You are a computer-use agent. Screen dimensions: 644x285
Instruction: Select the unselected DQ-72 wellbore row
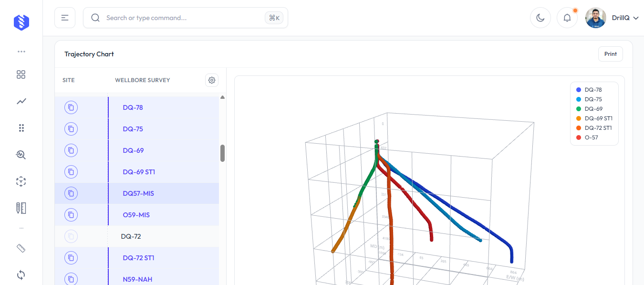(137, 236)
